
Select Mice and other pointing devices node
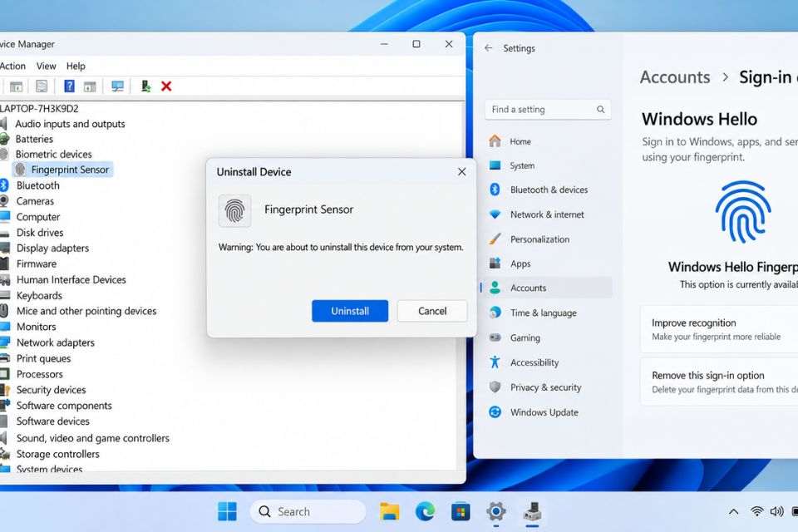click(86, 311)
